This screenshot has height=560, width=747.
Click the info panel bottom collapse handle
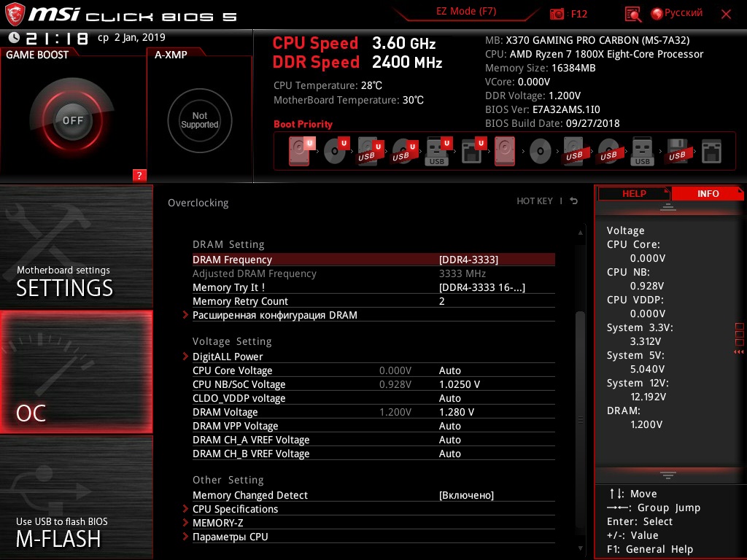[668, 475]
